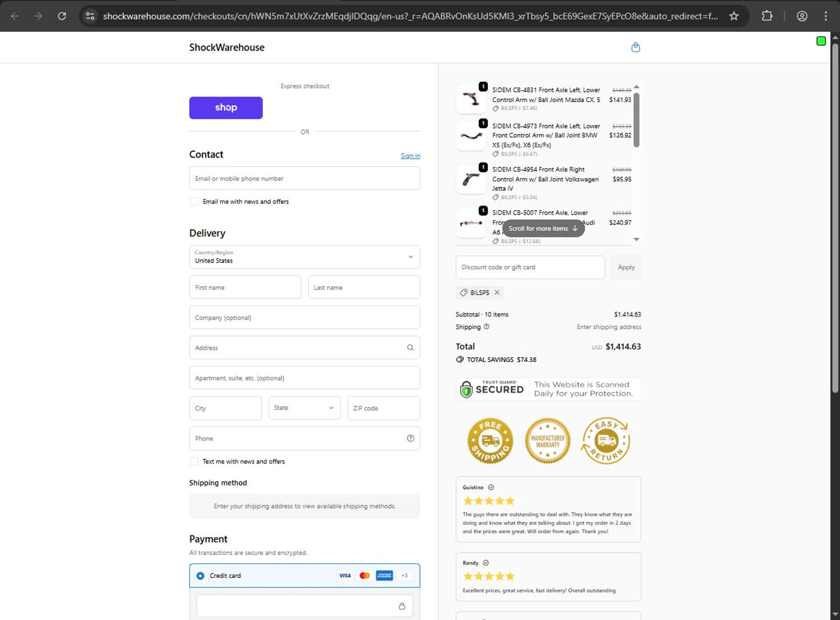Screen dimensions: 840x620
Task: Click the phone field help icon
Action: tap(410, 439)
